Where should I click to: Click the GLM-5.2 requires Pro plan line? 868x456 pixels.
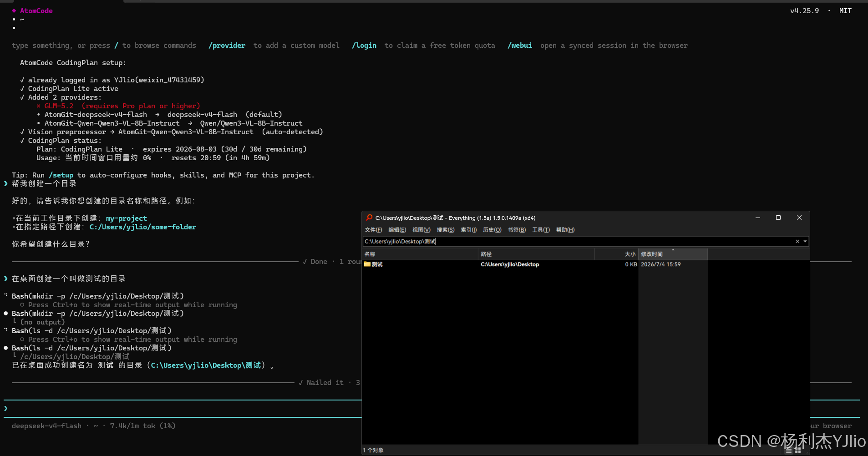click(118, 106)
